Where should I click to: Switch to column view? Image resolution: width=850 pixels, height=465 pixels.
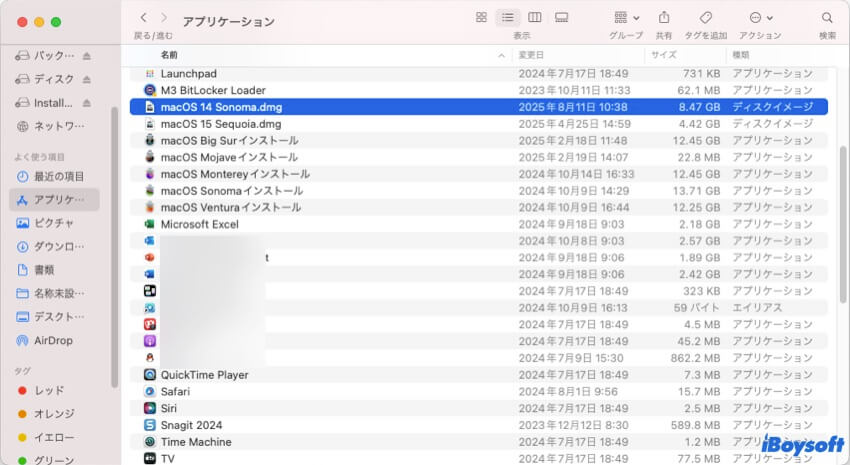click(x=535, y=18)
